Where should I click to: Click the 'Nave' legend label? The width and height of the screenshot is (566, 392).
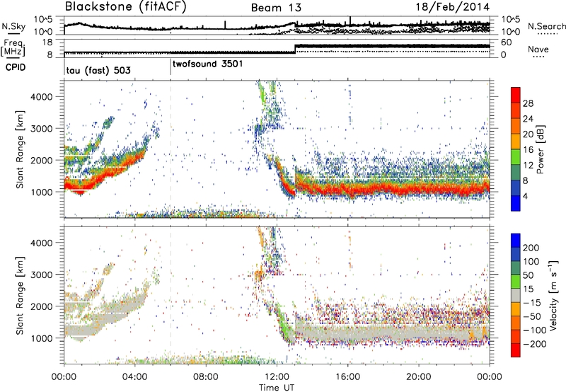coord(538,49)
